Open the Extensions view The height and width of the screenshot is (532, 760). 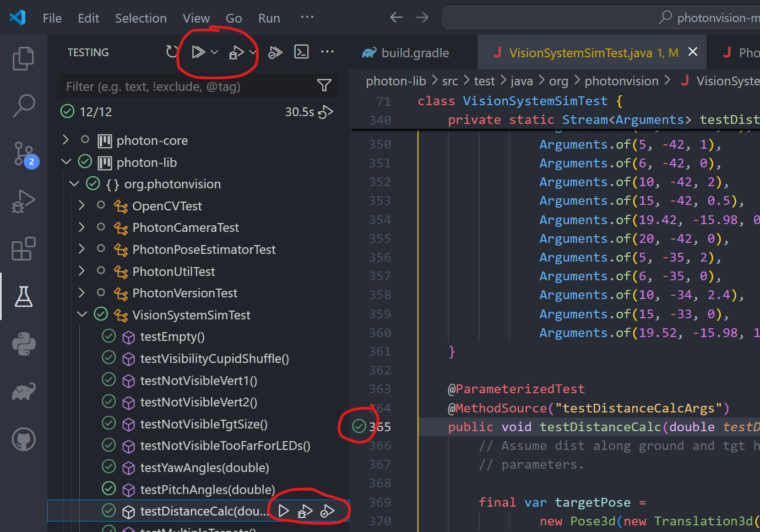23,249
